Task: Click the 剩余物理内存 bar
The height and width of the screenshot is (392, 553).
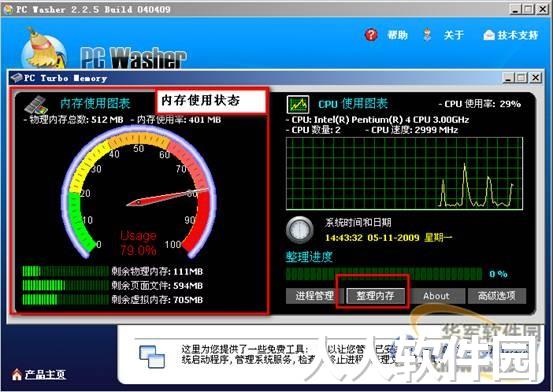Action: click(x=66, y=271)
